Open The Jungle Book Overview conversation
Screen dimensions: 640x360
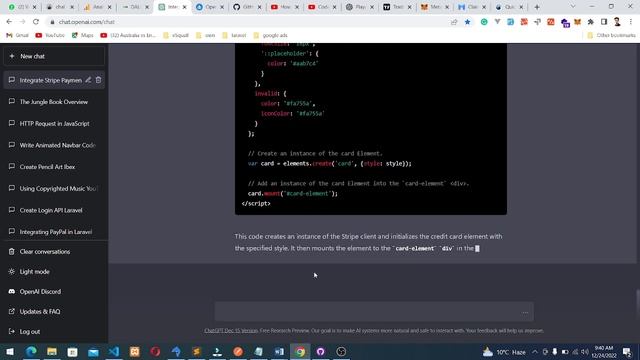[54, 102]
